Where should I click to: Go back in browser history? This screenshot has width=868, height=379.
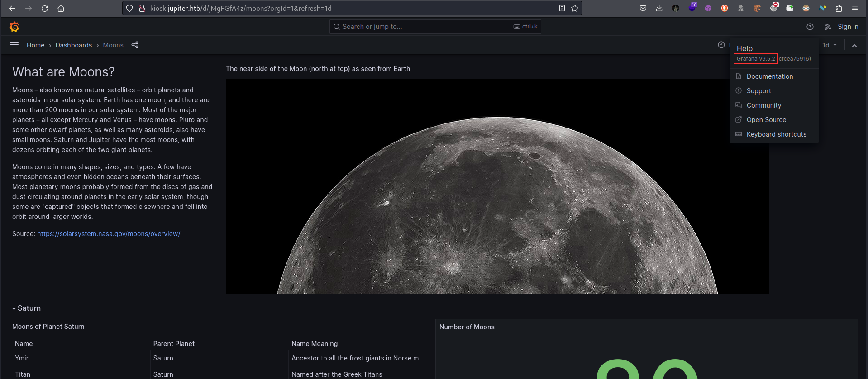tap(12, 8)
